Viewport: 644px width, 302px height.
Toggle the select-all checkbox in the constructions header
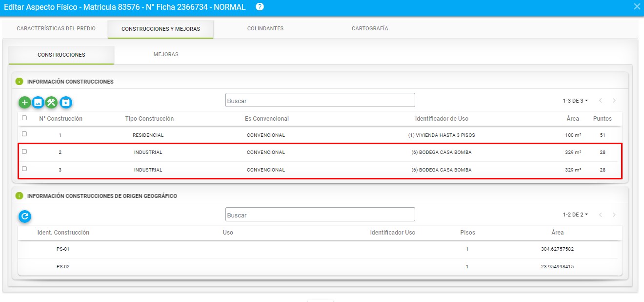tap(24, 118)
